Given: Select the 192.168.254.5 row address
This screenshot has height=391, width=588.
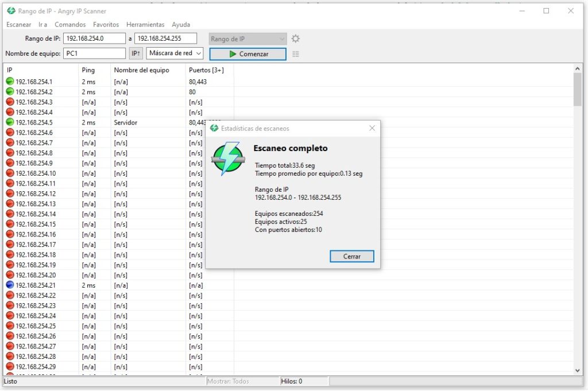Looking at the screenshot, I should 34,122.
